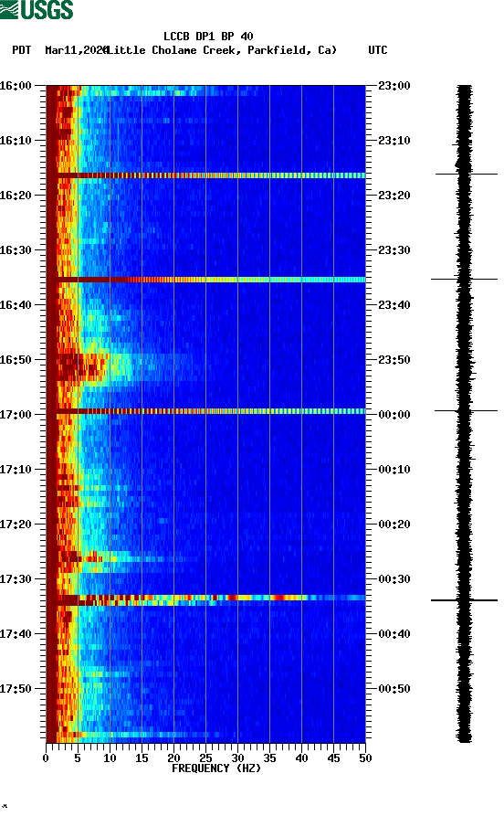The height and width of the screenshot is (816, 504).
Task: Click the 23:10 UTC time label
Action: pos(394,141)
